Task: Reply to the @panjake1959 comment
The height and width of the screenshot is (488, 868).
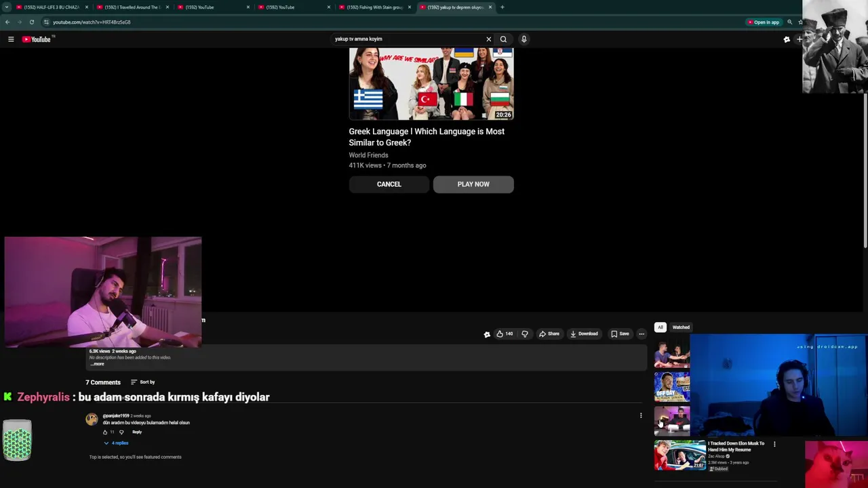Action: [137, 432]
